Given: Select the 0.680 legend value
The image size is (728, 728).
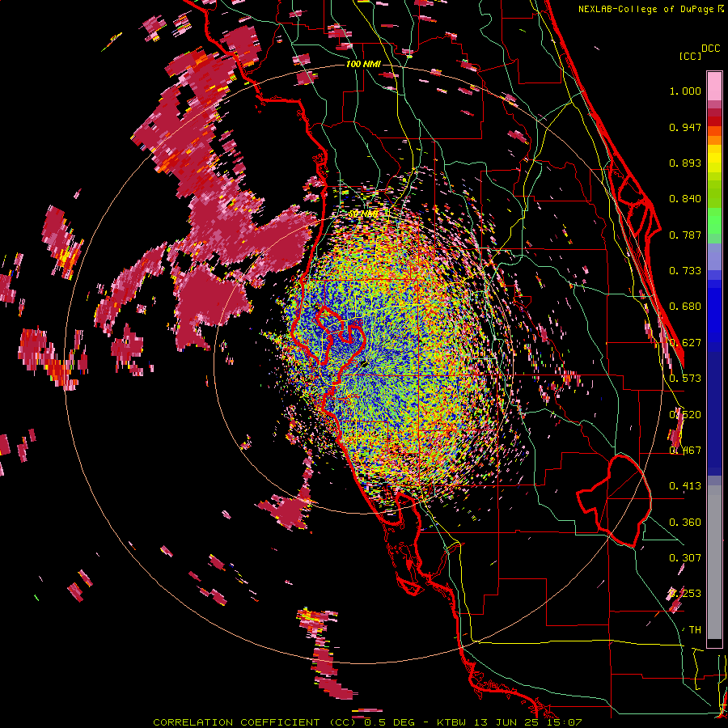Looking at the screenshot, I should point(685,307).
